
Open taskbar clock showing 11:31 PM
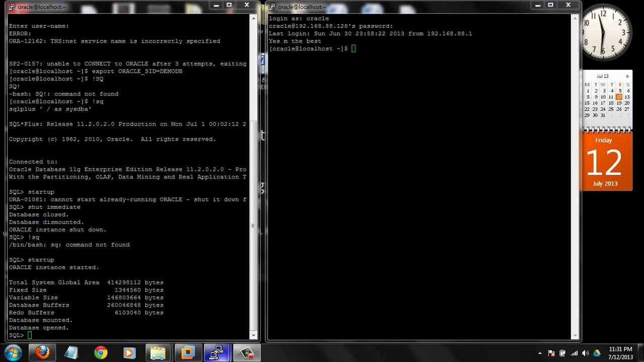tap(620, 353)
